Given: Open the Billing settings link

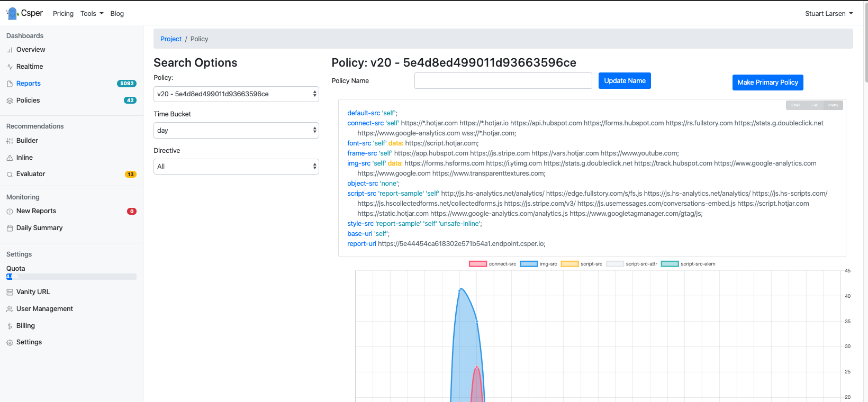Looking at the screenshot, I should tap(25, 326).
